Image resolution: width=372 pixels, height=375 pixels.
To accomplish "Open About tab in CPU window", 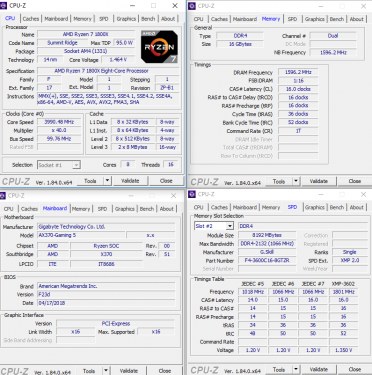I will tap(168, 19).
